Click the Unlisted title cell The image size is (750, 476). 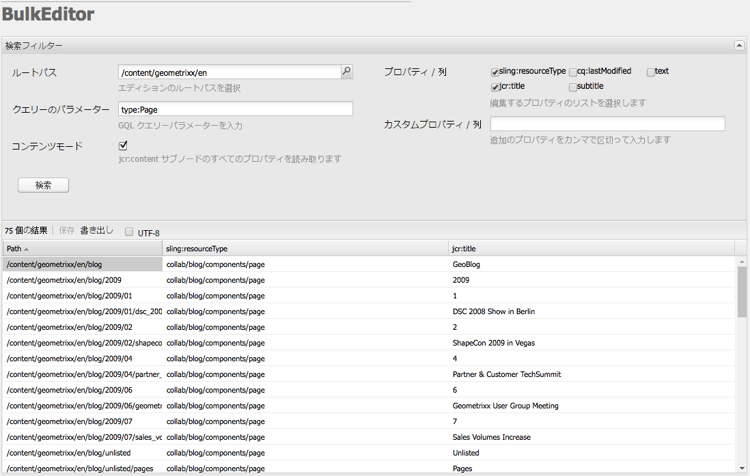pyautogui.click(x=591, y=453)
